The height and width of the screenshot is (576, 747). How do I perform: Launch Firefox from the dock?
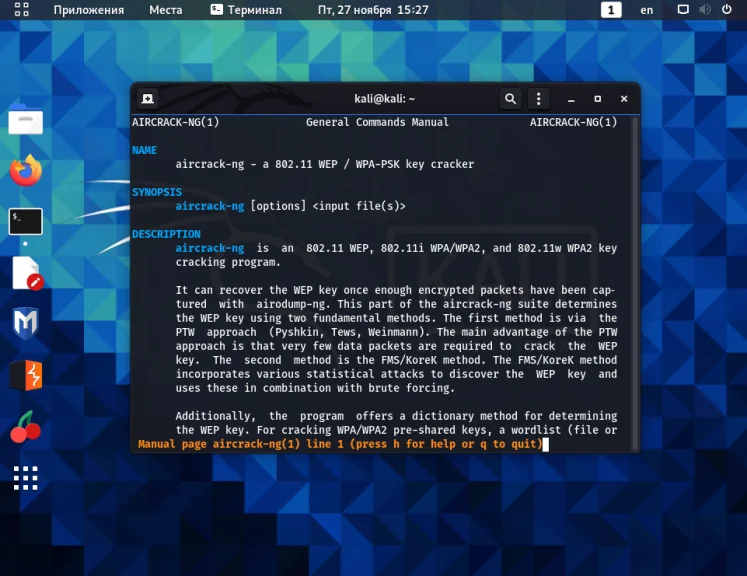(26, 171)
